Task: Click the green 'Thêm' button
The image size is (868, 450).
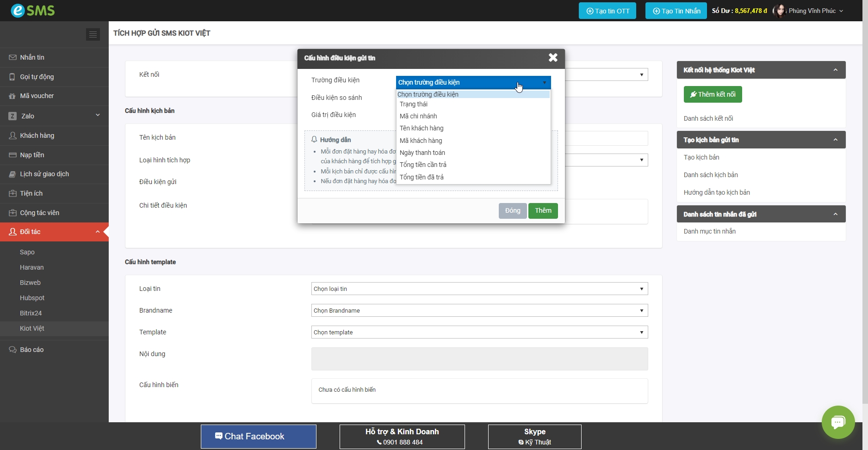Action: (x=543, y=210)
